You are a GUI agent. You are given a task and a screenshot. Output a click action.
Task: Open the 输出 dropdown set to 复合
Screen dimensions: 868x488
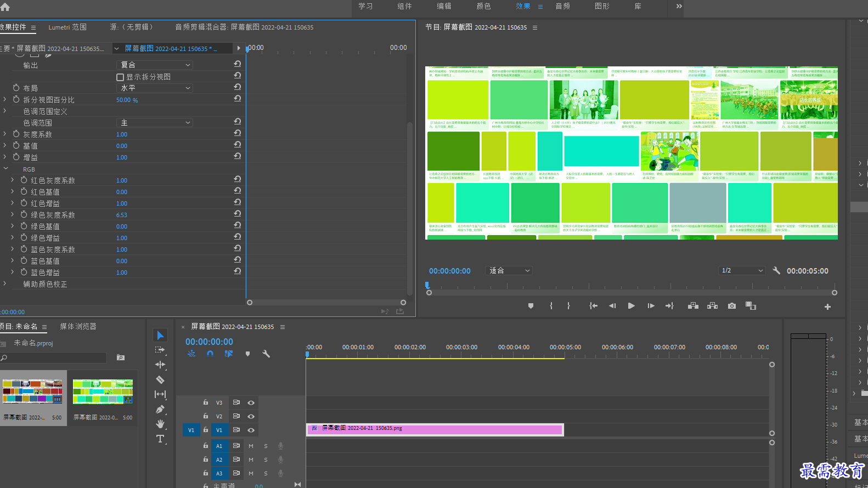(156, 65)
